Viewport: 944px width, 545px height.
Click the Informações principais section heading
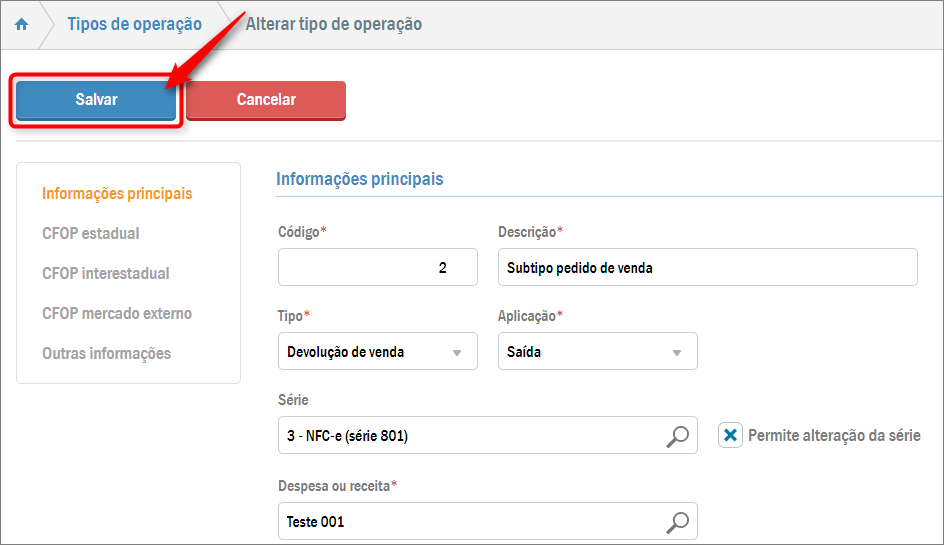pos(359,179)
